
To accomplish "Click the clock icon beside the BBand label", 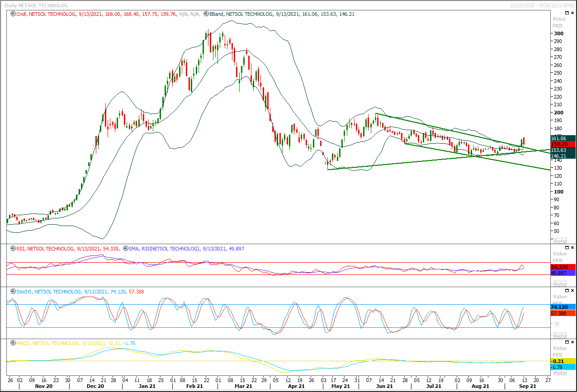I will click(206, 14).
